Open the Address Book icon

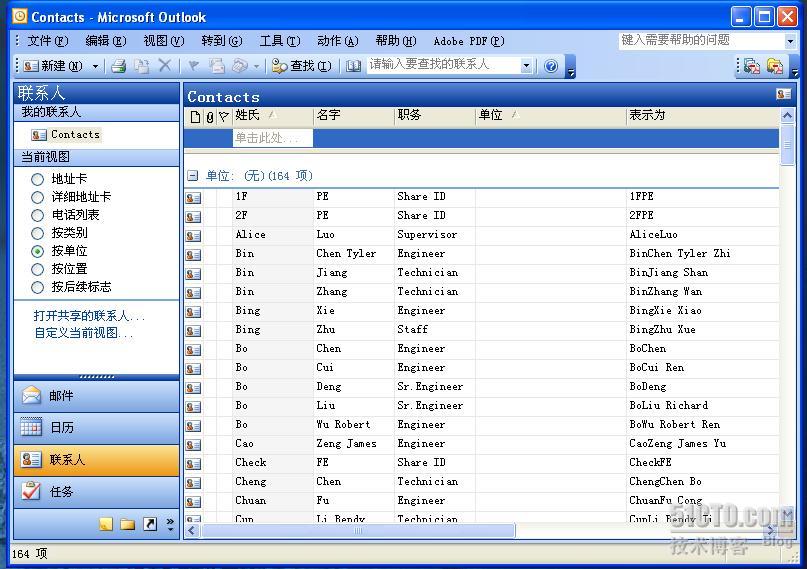pos(354,66)
